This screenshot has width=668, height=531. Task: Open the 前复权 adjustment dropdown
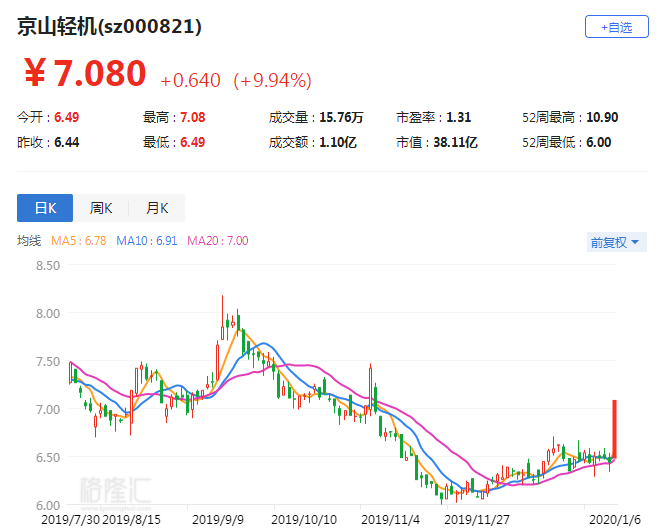[616, 242]
